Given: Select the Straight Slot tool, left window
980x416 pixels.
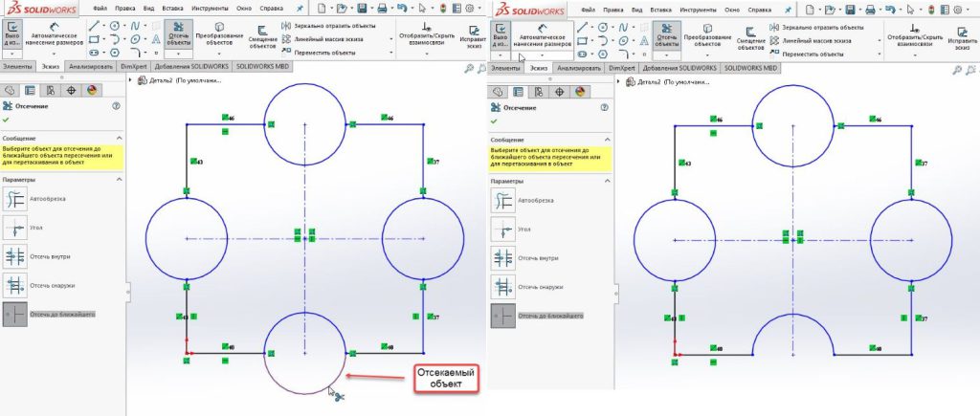Looking at the screenshot, I should click(94, 54).
